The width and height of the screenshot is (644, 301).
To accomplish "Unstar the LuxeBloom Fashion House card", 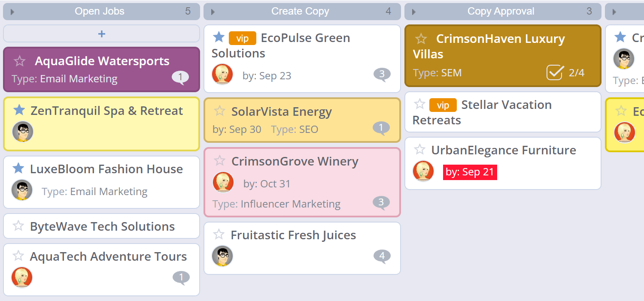I will click(18, 169).
